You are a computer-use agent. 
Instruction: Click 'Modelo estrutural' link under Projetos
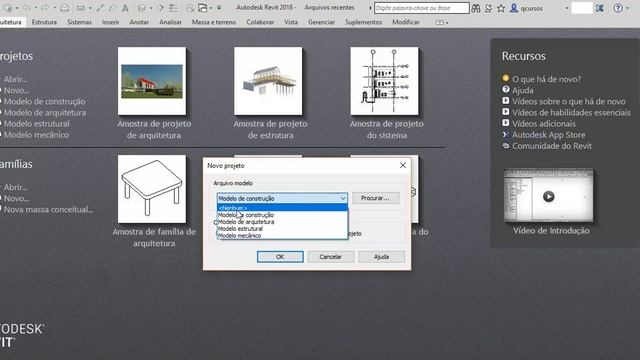[x=36, y=123]
